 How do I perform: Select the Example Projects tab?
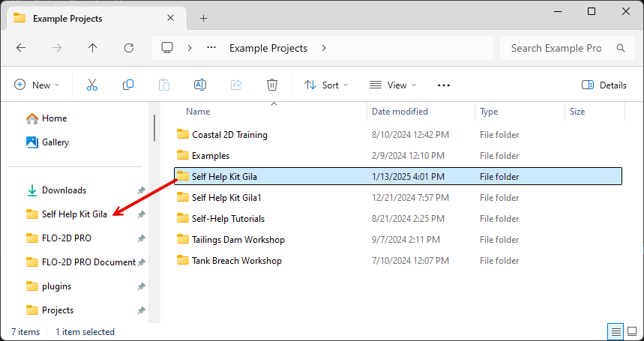(90, 18)
